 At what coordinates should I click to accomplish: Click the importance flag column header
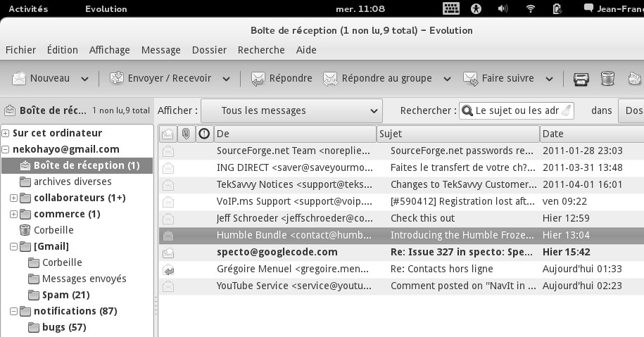tap(204, 134)
